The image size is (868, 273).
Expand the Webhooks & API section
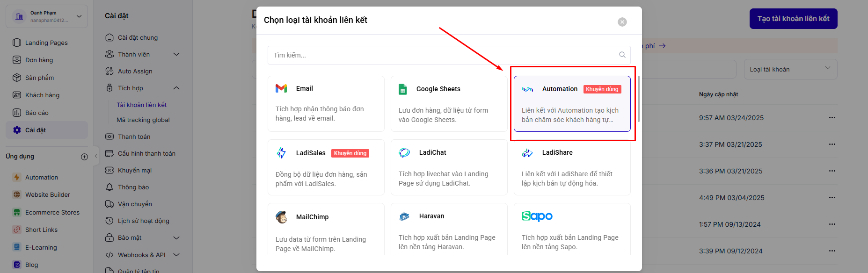[176, 255]
